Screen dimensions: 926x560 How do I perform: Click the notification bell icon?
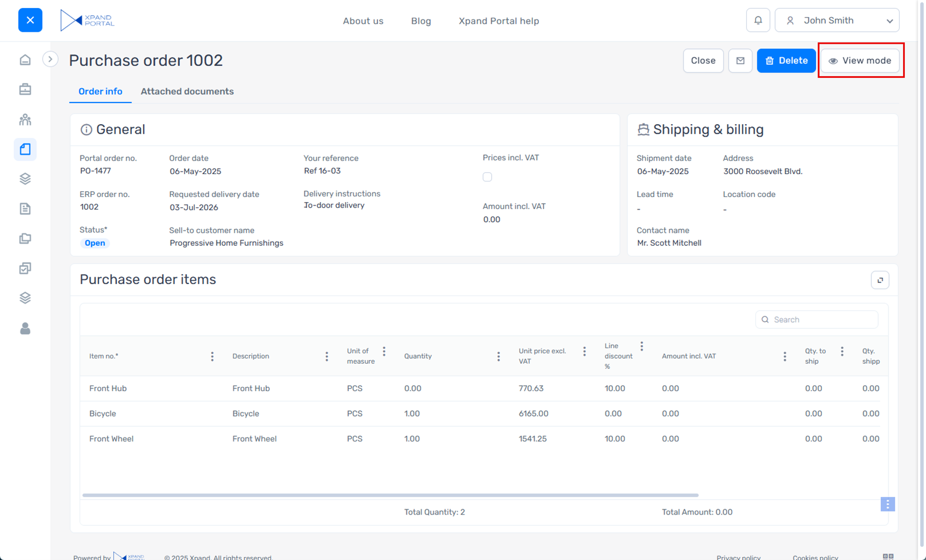click(758, 20)
